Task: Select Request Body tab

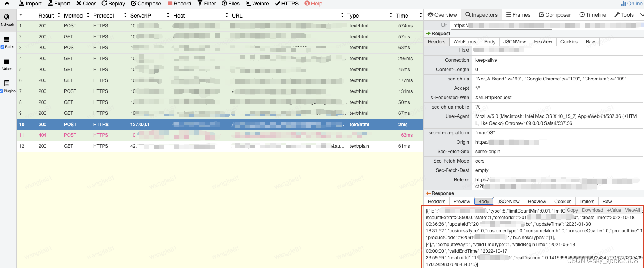Action: tap(489, 42)
